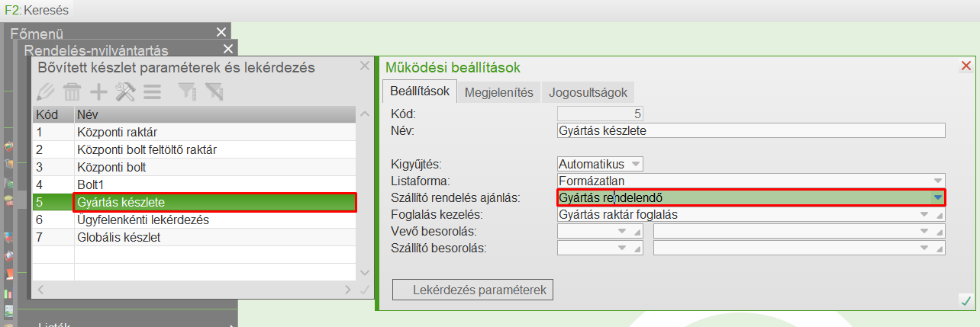Select the Ügyfelenkénti lekérdezés row

(195, 220)
